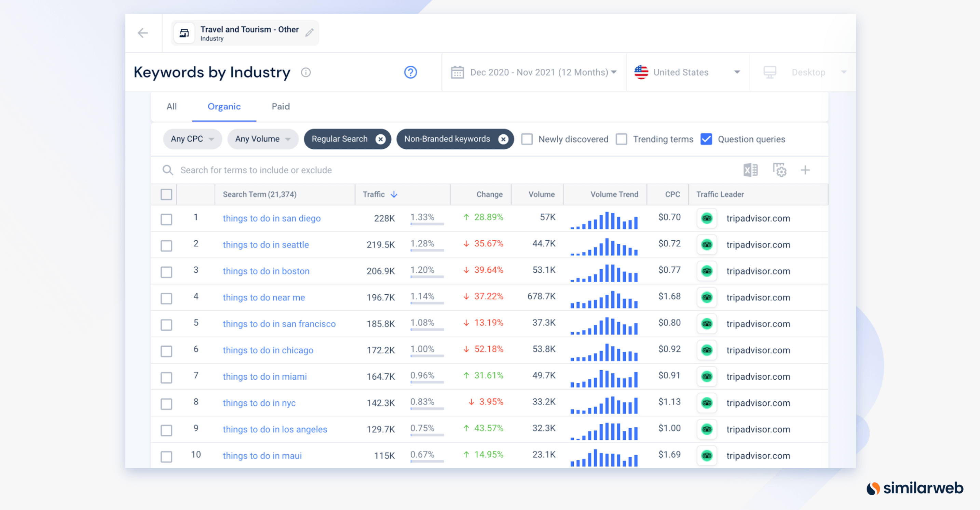
Task: Check the row for things to do in boston
Action: (166, 272)
